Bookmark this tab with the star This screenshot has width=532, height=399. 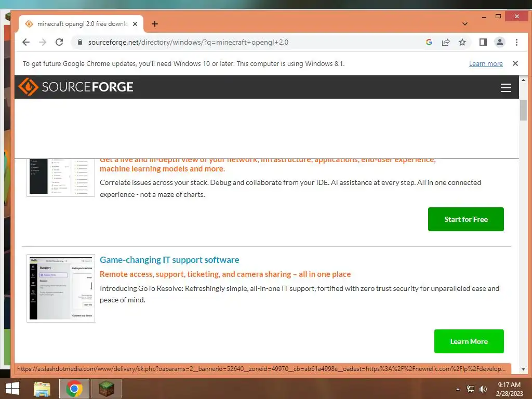[x=462, y=42]
